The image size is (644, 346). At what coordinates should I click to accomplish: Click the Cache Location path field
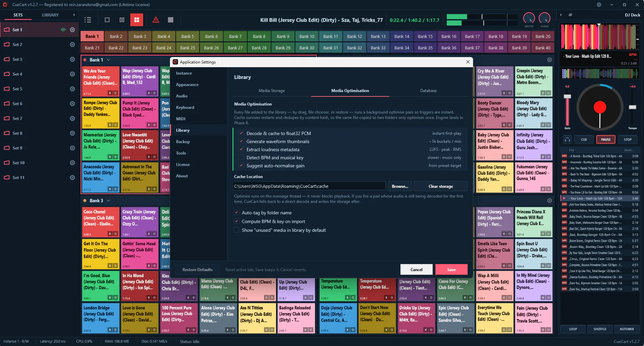309,186
